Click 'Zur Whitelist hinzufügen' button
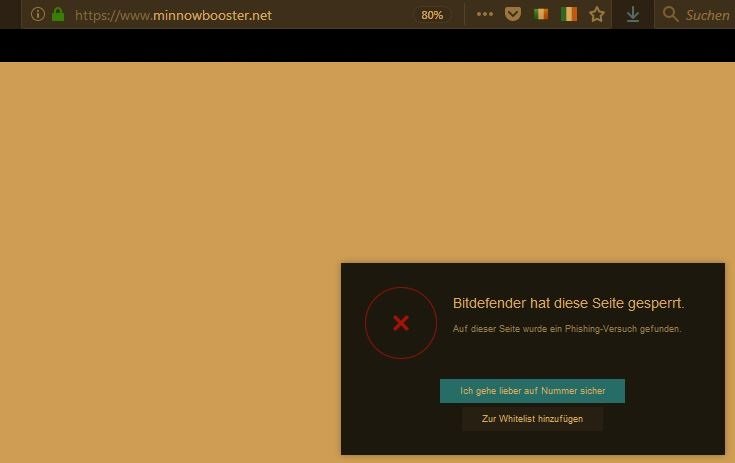This screenshot has height=463, width=735. (532, 419)
